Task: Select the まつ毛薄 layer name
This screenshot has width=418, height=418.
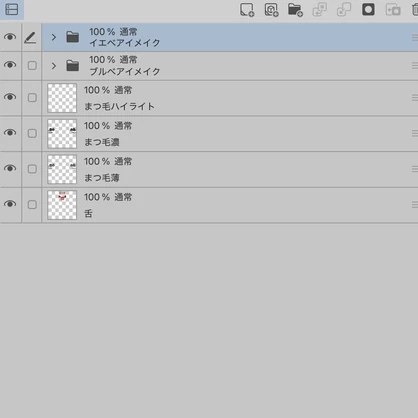Action: 101,178
